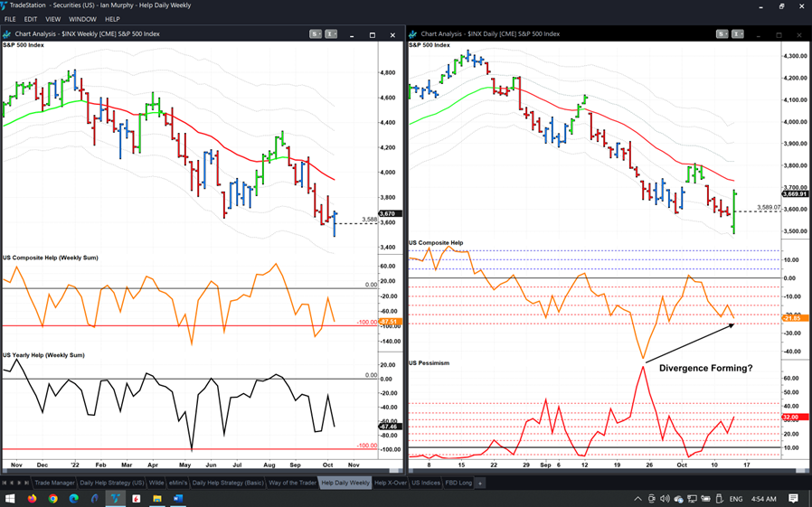
Task: Click the I interval link button in Weekly chart
Action: (331, 34)
